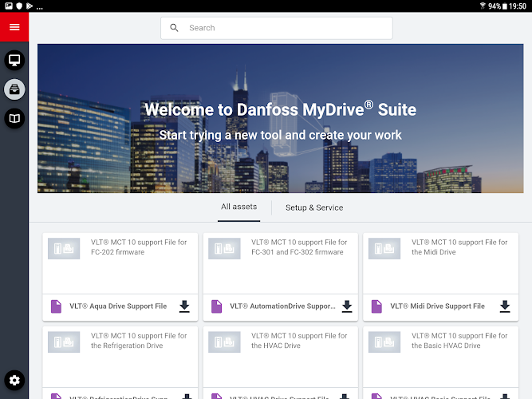Open the hamburger menu
This screenshot has height=399, width=532.
14,27
